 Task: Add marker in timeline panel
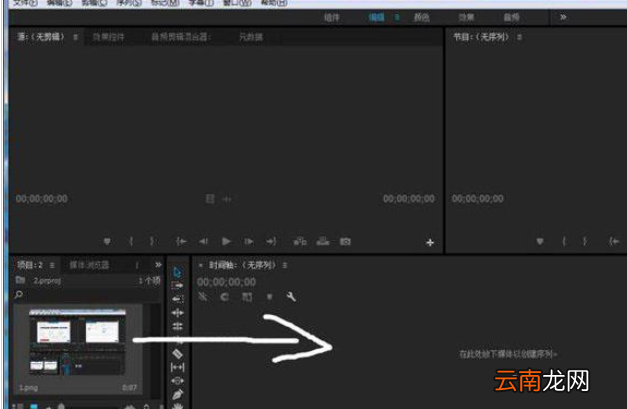[270, 297]
